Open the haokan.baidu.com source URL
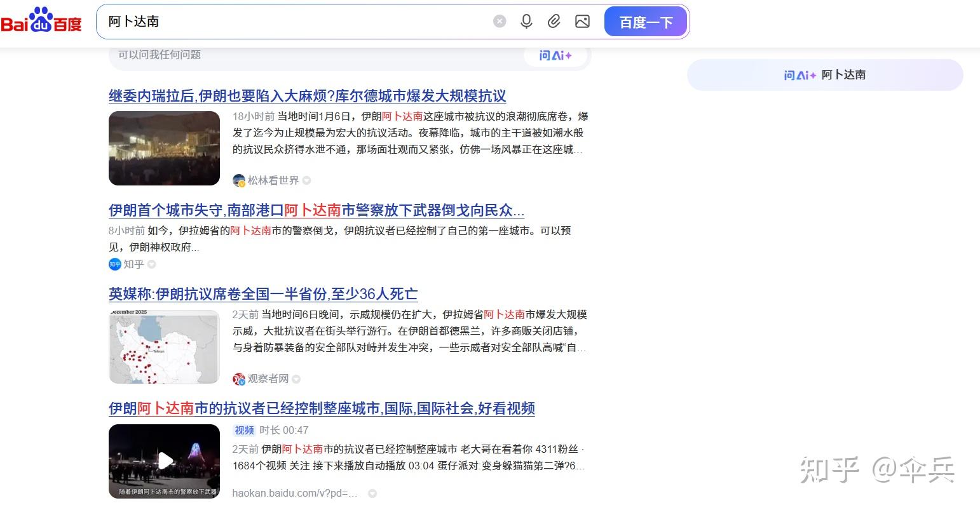This screenshot has width=980, height=510. coord(295,493)
